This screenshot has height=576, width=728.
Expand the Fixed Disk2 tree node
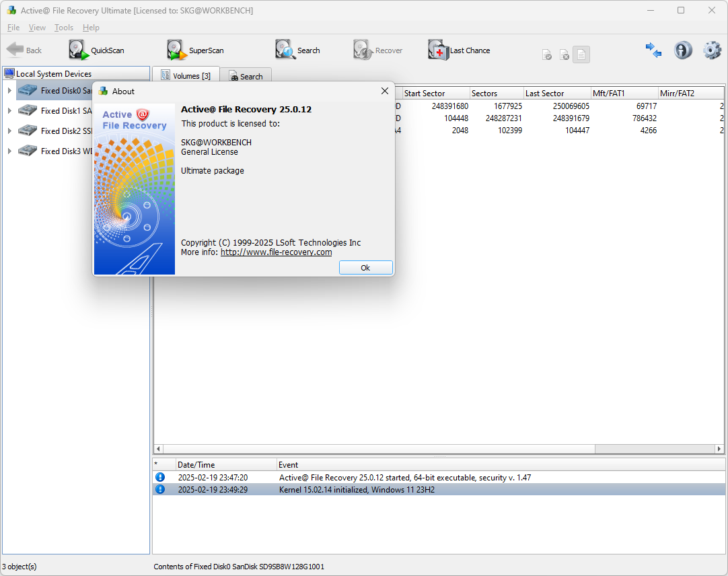pyautogui.click(x=9, y=131)
